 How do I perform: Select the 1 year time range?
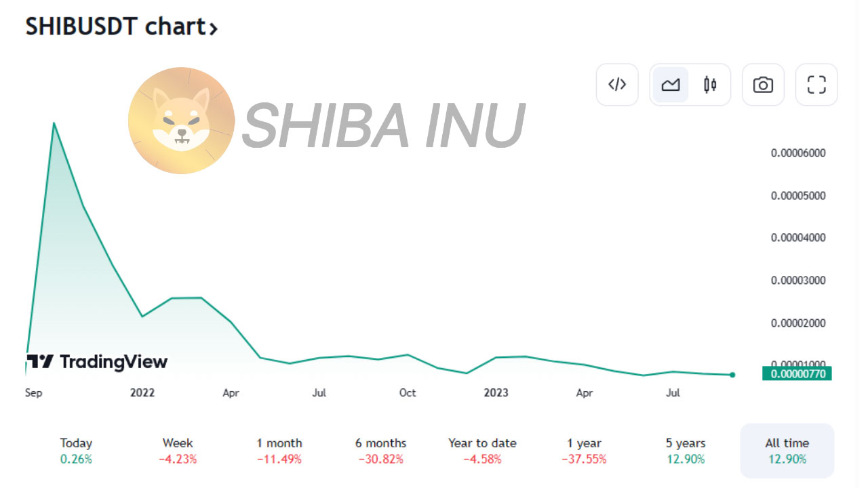584,451
